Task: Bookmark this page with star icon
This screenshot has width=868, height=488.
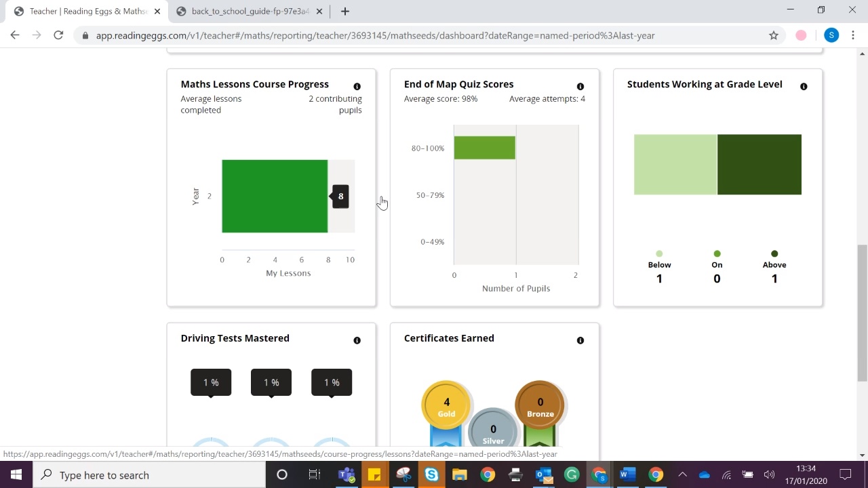Action: coord(773,35)
